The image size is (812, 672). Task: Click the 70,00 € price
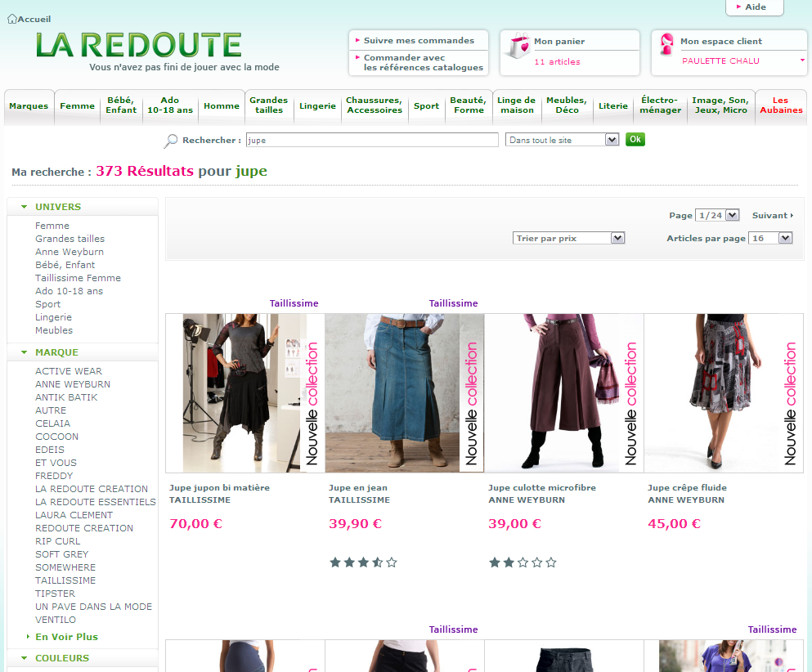(x=195, y=523)
